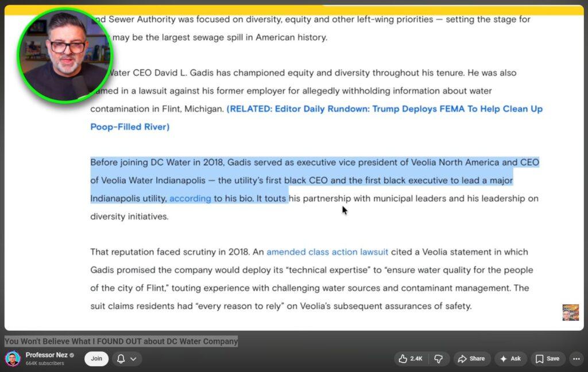Open Professor Nez channel avatar
Viewport: 588px width, 372px height.
coord(13,359)
